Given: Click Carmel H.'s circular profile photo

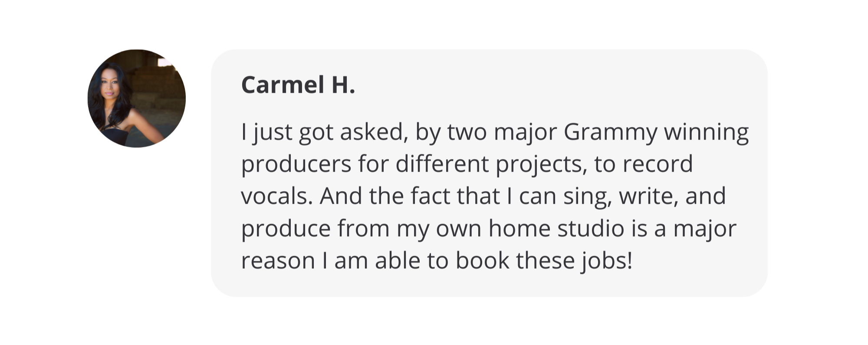Looking at the screenshot, I should (x=137, y=99).
